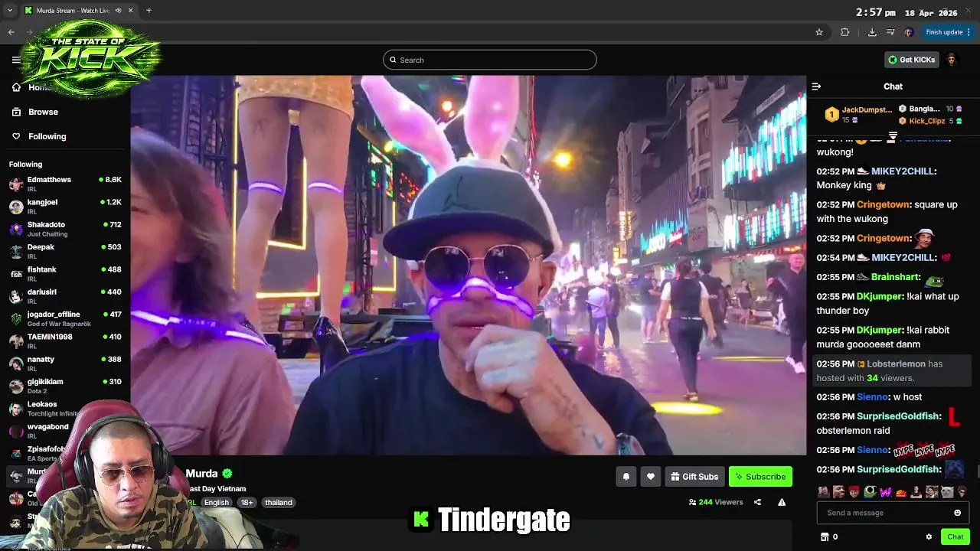Open Shakadoto channel in Following list
This screenshot has width=980, height=551.
65,229
